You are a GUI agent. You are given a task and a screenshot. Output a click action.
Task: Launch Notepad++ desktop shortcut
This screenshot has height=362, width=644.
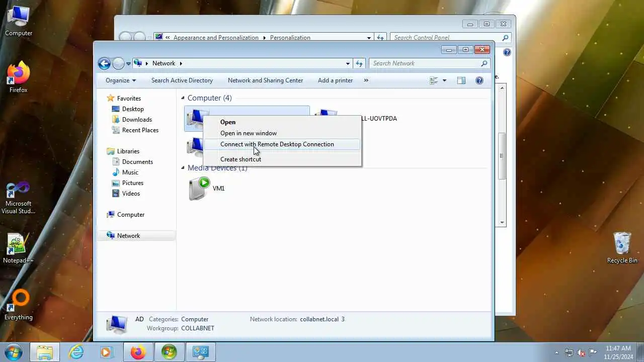click(19, 248)
